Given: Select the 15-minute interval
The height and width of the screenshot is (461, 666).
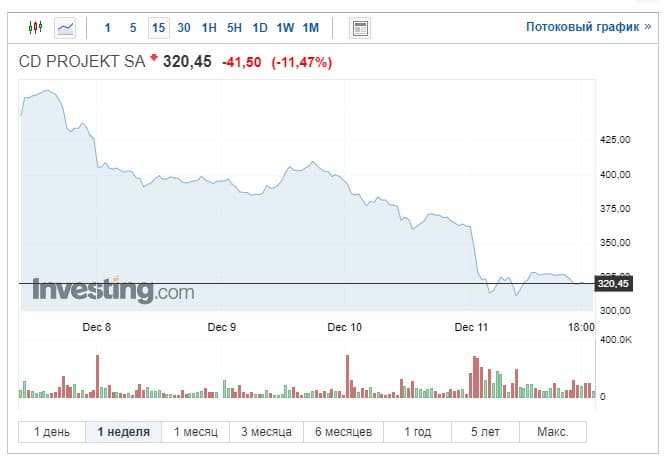Looking at the screenshot, I should click(x=158, y=27).
